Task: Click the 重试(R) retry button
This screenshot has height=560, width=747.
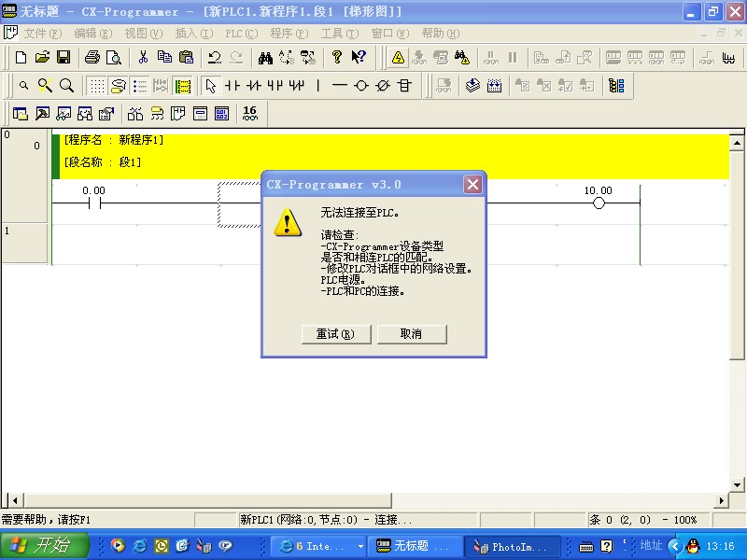Action: (336, 334)
